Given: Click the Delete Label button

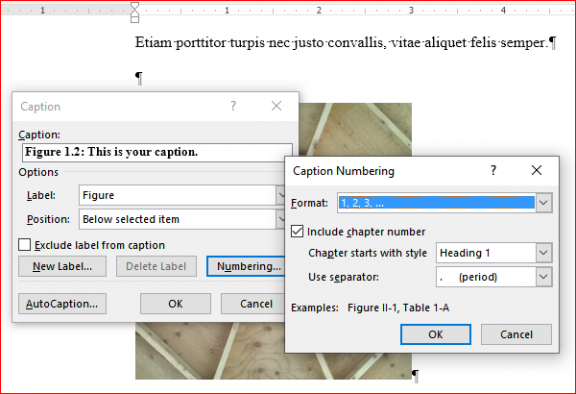Looking at the screenshot, I should point(156,266).
